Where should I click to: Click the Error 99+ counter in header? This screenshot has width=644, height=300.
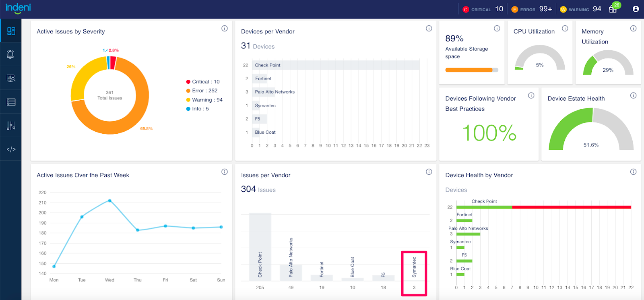pos(532,9)
